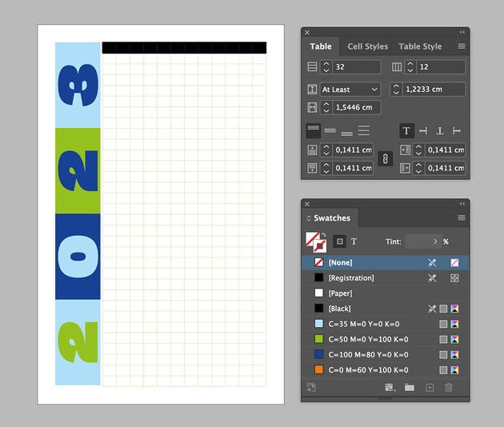Select the C=35 M=0 Y=0 K=0 swatch

(385, 324)
